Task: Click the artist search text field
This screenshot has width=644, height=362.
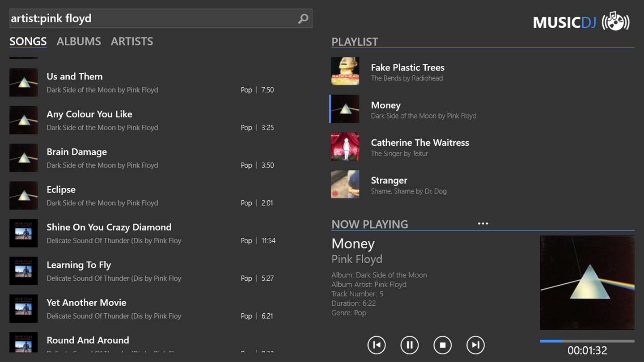Action: tap(152, 19)
